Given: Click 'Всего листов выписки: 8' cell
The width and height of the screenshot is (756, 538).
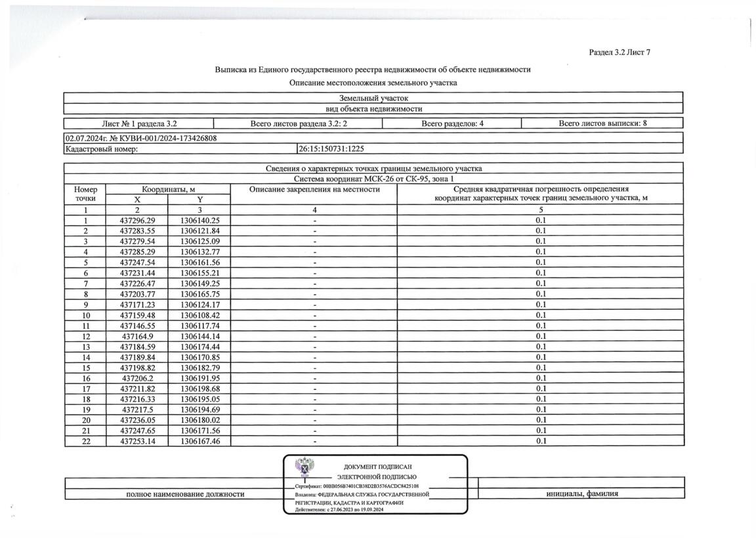Looking at the screenshot, I should click(x=602, y=123).
